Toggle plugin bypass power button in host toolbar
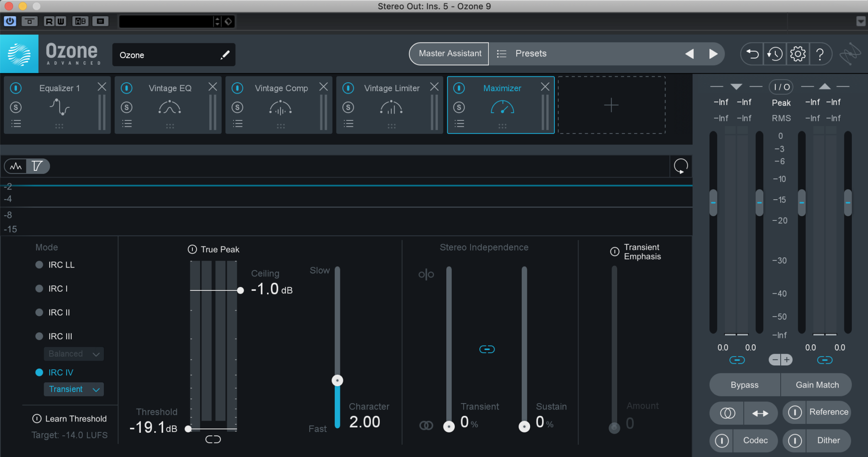 click(10, 21)
